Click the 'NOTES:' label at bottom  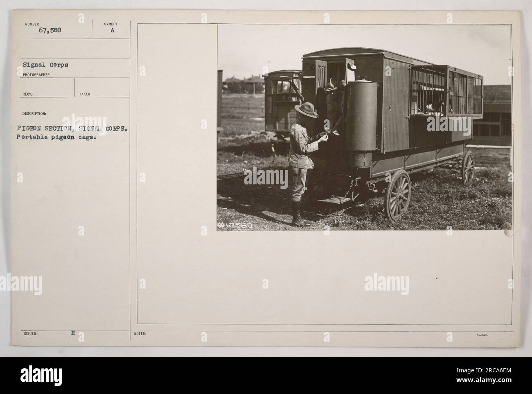140,334
